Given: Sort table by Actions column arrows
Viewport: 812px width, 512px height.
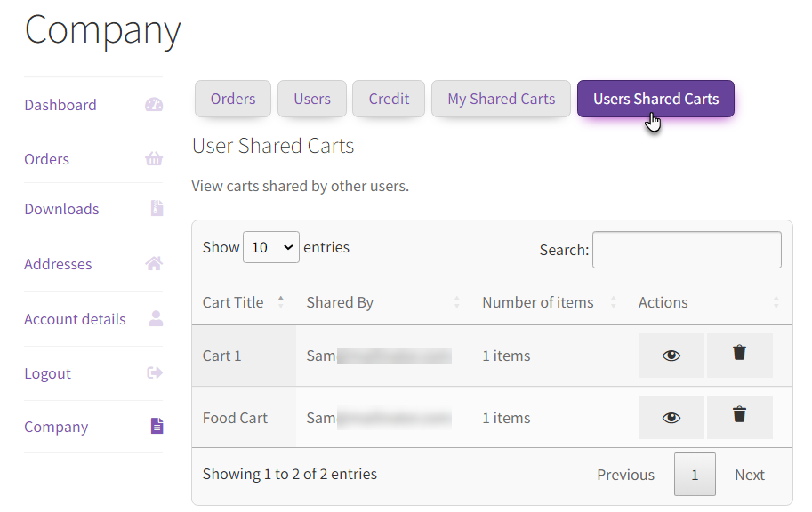Looking at the screenshot, I should (776, 302).
